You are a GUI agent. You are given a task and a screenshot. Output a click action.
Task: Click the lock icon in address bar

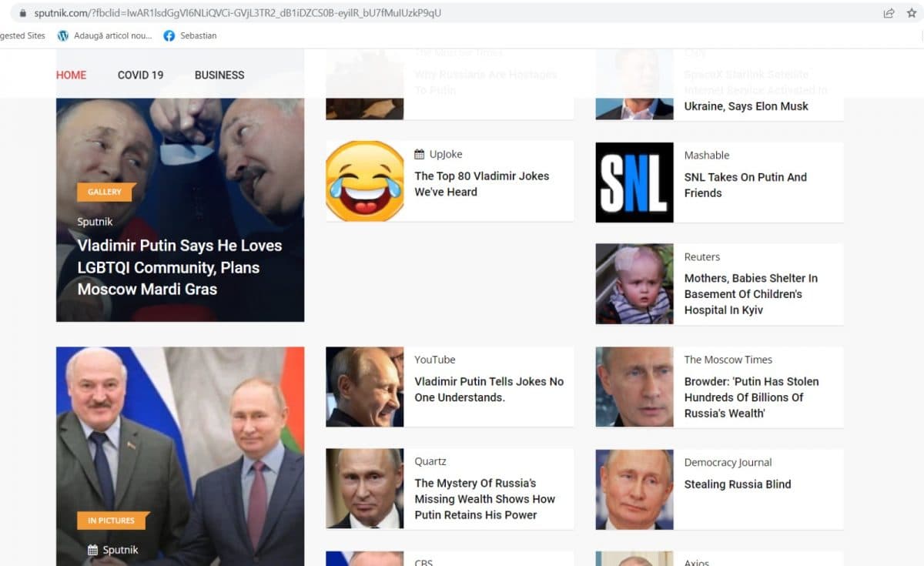click(x=23, y=13)
